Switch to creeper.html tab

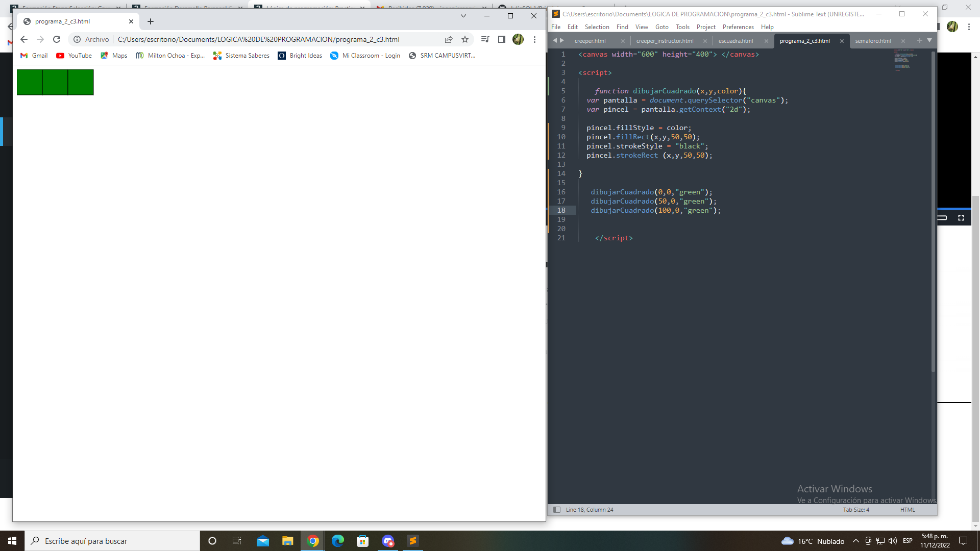(590, 41)
